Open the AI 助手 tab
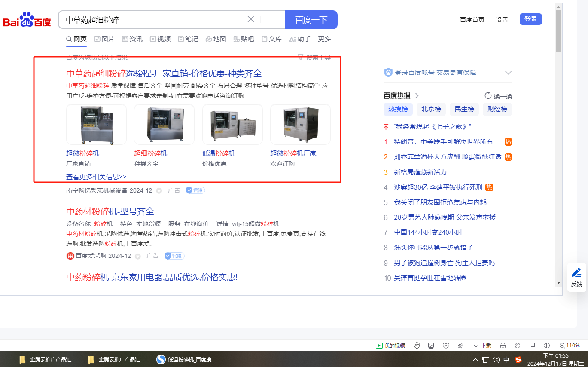 [x=300, y=39]
